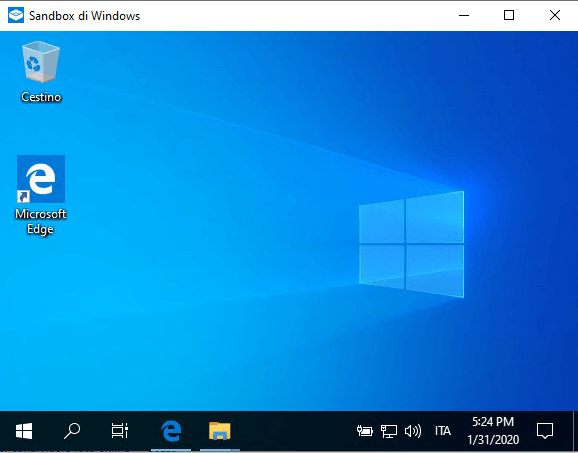Screen dimensions: 578x453
Task: Close the Sandbox di Windows window
Action: (x=555, y=15)
